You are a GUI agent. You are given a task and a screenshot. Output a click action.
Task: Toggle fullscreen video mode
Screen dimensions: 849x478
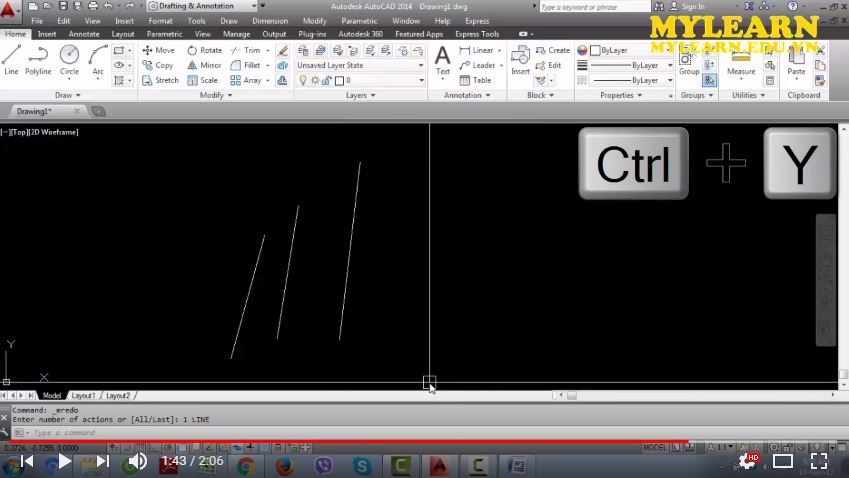coord(818,461)
